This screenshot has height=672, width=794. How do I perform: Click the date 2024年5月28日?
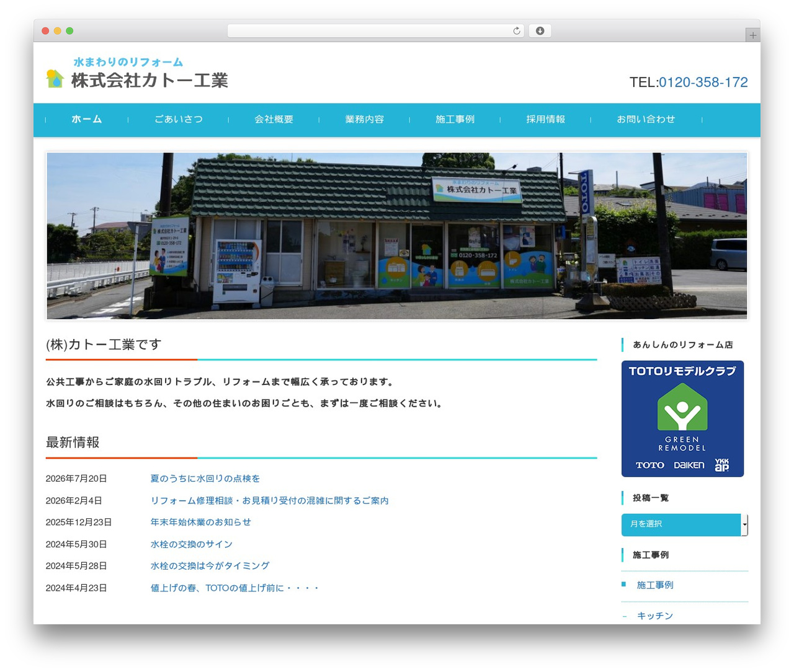(76, 566)
